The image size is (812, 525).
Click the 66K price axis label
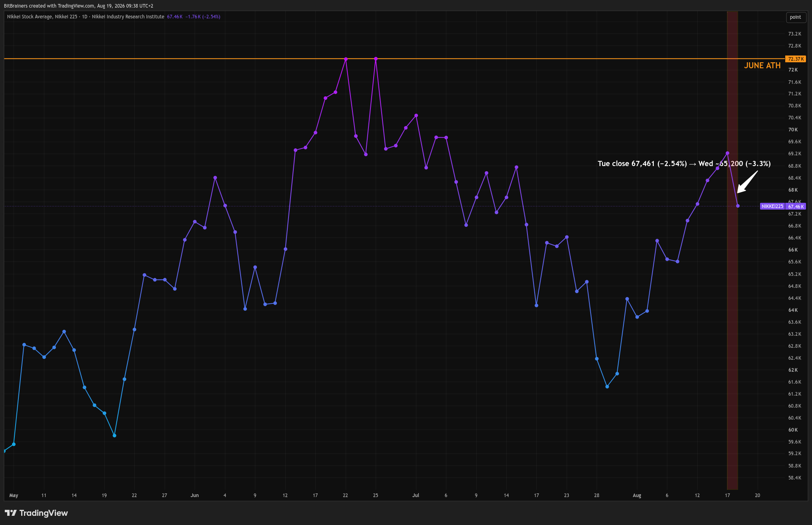point(793,250)
